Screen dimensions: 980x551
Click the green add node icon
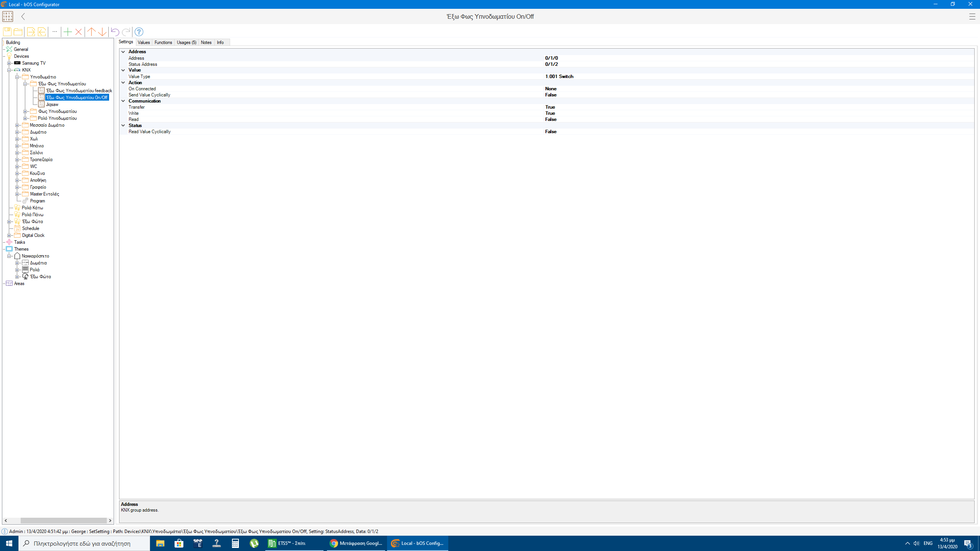point(67,32)
